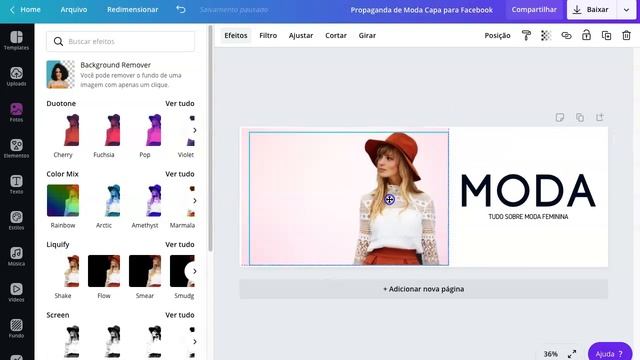Click the undo arrow icon
This screenshot has width=640, height=360.
point(181,9)
